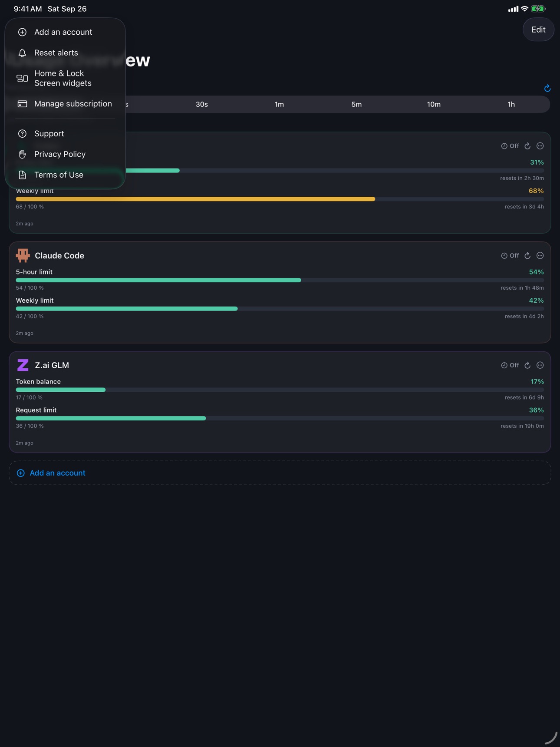Toggle Z.ai GLM alert timer Off
Screen dimensions: 560x747
(510, 365)
